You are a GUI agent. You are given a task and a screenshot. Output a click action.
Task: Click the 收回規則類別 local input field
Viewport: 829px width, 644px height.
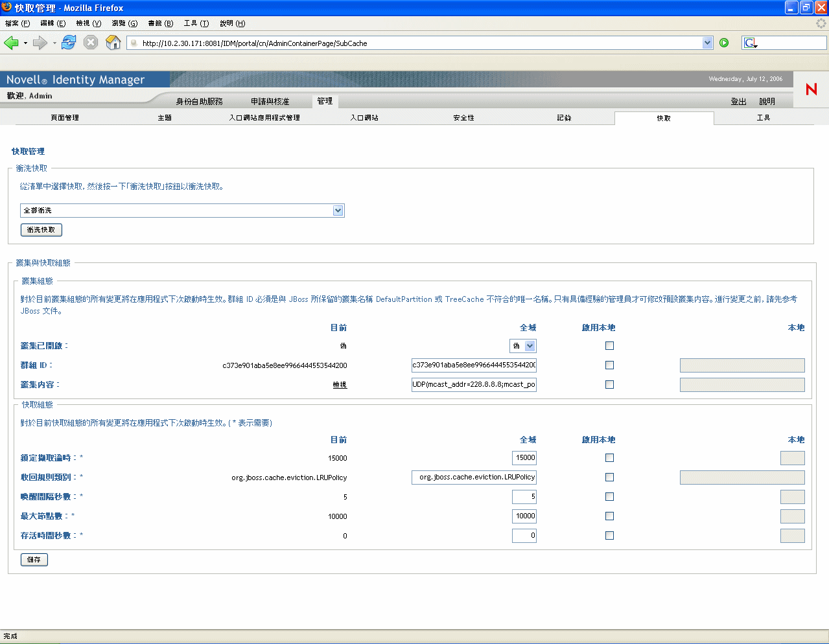742,477
